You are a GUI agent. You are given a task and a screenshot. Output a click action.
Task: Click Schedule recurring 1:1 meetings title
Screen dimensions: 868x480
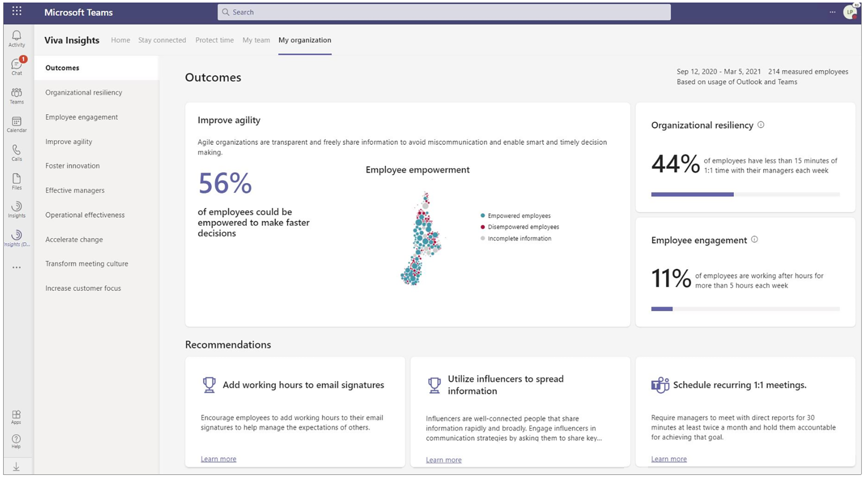[x=740, y=385]
